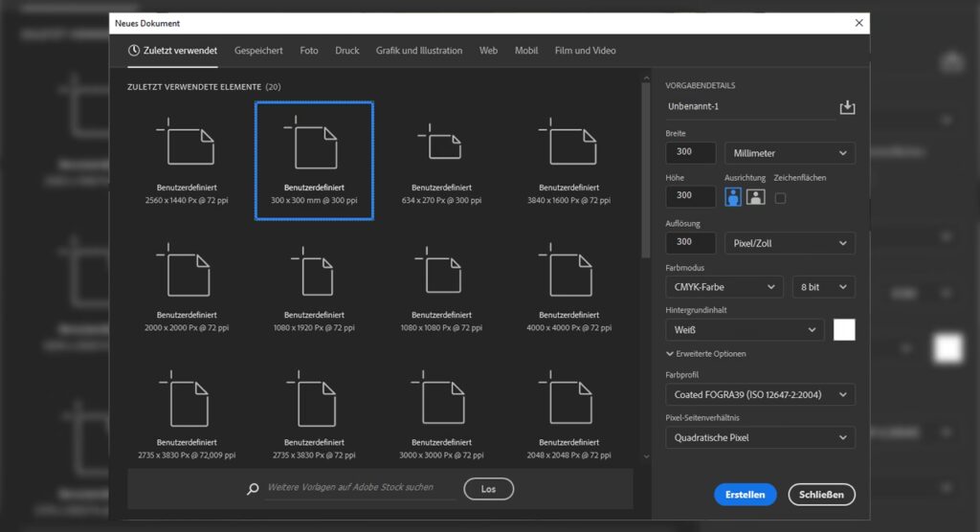The image size is (980, 532).
Task: Open the Grafik und Illustration tab
Action: pos(419,51)
